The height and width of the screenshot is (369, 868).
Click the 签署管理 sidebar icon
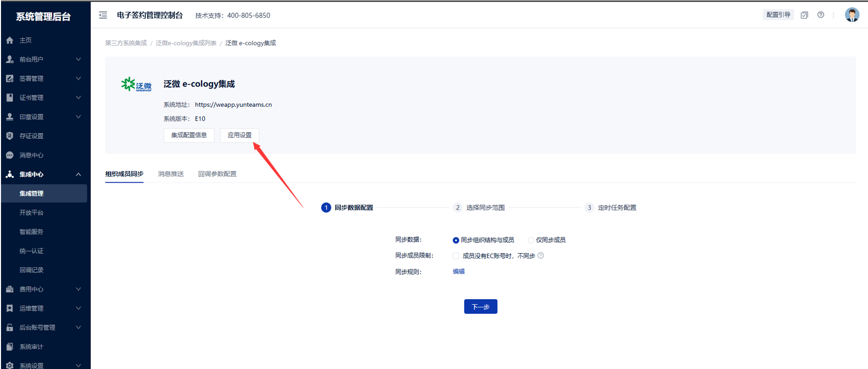tap(10, 78)
